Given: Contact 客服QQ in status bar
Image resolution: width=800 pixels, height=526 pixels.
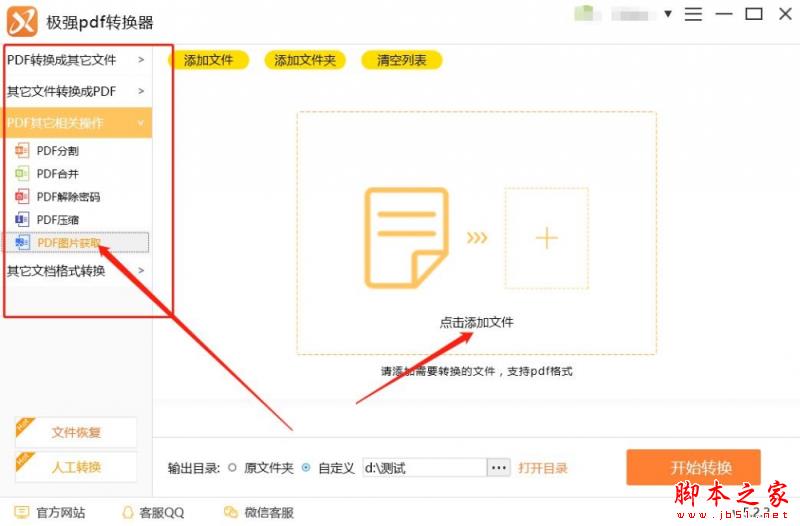Looking at the screenshot, I should tap(154, 512).
